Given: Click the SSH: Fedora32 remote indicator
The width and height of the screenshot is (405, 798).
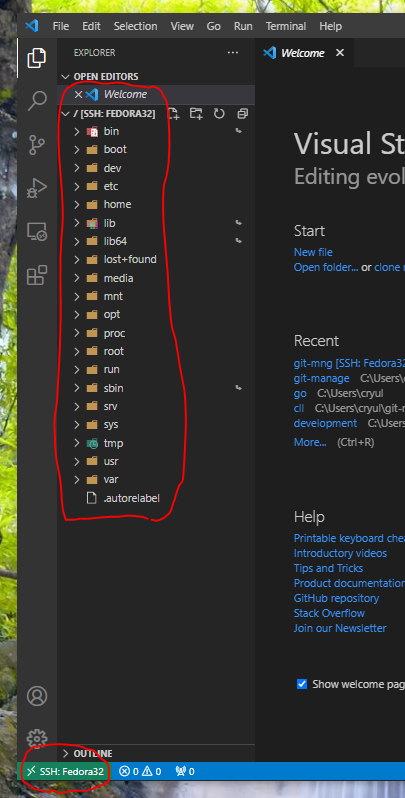Looking at the screenshot, I should 65,772.
